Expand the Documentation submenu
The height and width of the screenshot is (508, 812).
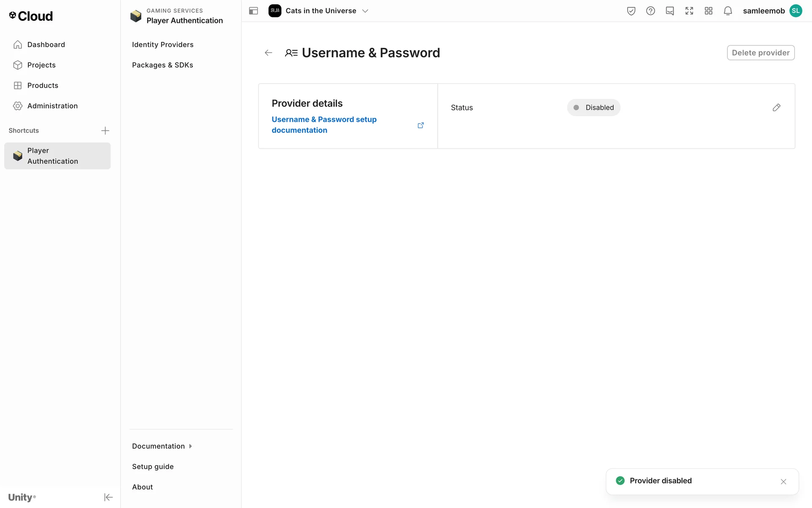point(162,446)
